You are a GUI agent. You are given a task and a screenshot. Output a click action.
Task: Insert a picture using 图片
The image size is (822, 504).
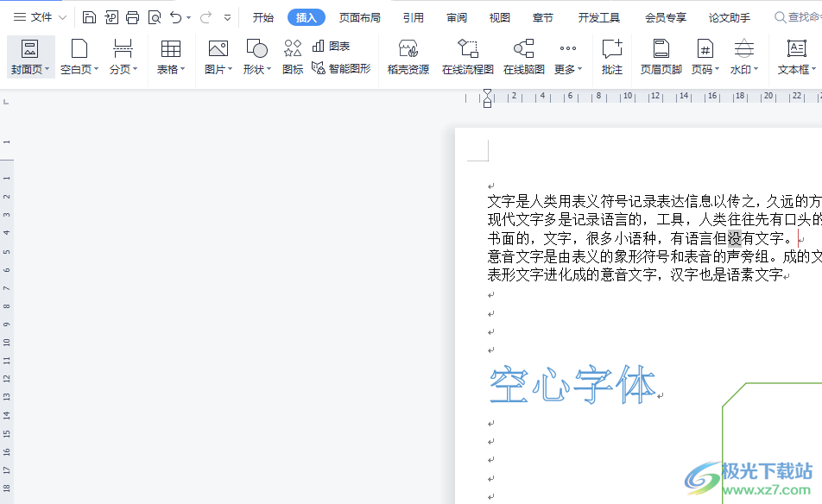coord(218,57)
